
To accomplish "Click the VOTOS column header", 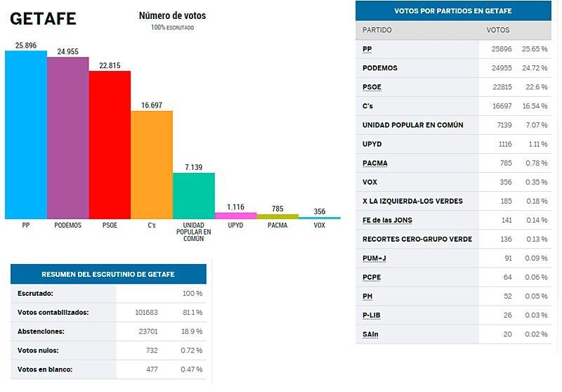I will coord(497,30).
